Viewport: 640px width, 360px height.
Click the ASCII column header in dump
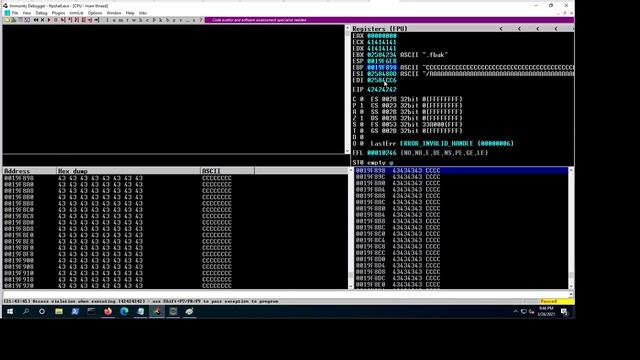[x=227, y=171]
